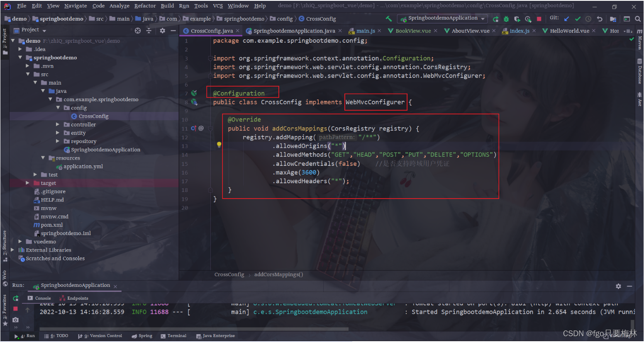This screenshot has width=644, height=342.
Task: Open the Java Enterprise tool window
Action: [215, 336]
